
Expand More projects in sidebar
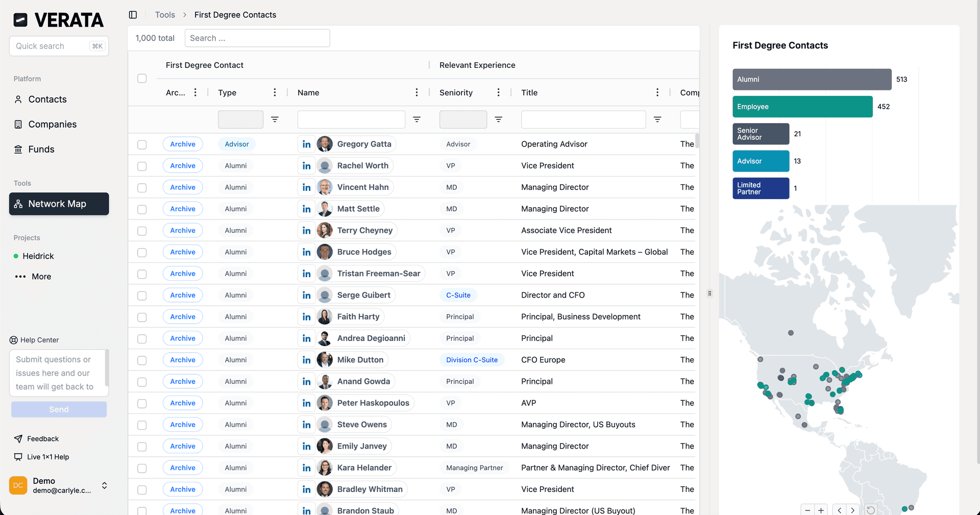coord(34,277)
